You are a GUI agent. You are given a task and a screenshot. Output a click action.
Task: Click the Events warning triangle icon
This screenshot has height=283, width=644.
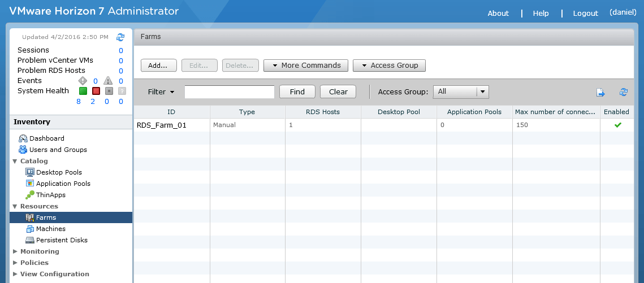click(107, 81)
